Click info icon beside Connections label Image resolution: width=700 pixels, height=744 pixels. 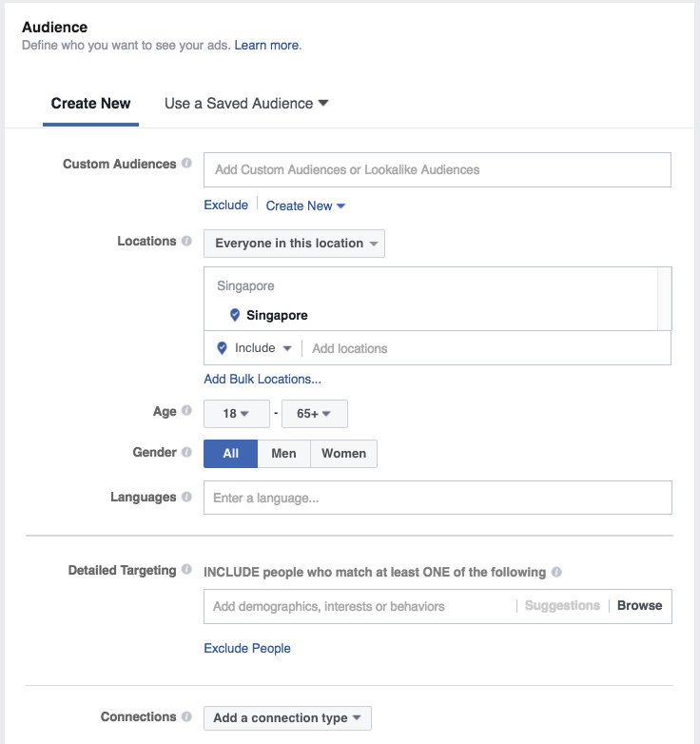click(x=186, y=717)
